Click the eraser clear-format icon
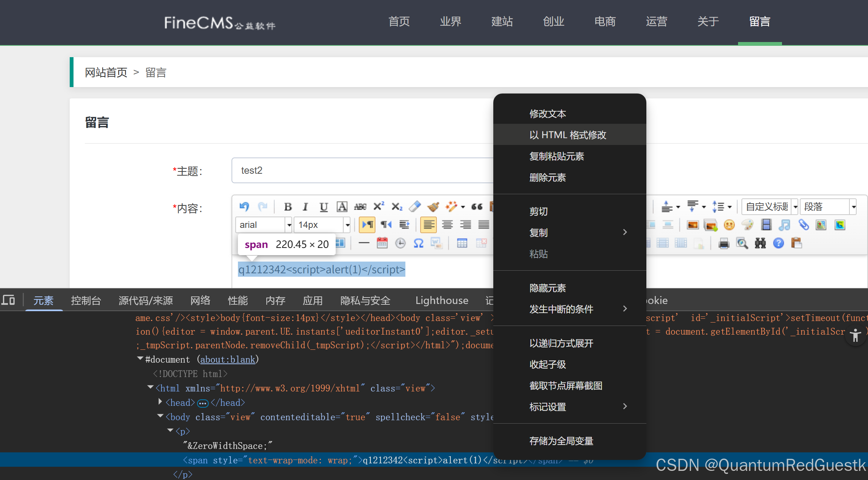 click(415, 206)
